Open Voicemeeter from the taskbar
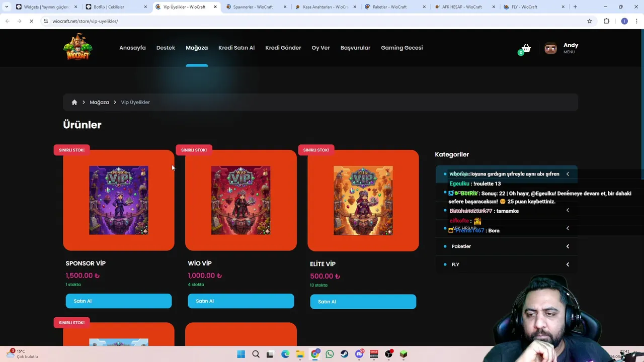Viewport: 644px width, 362px height. click(374, 354)
